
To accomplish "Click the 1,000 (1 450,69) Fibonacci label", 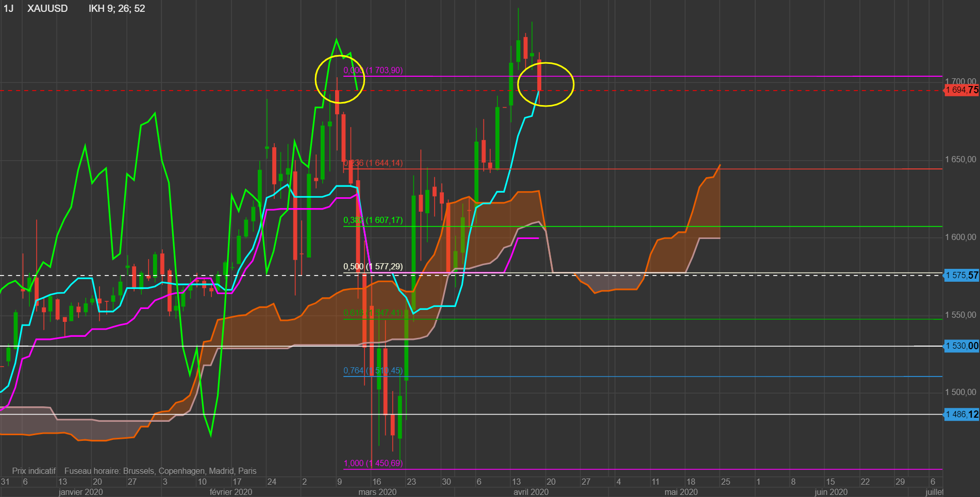I will [x=373, y=463].
